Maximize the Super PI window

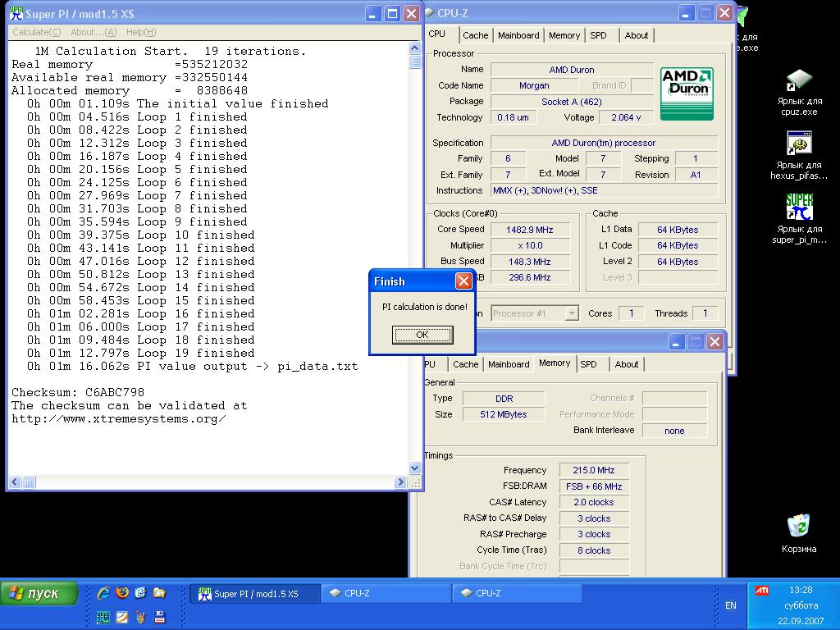click(392, 13)
